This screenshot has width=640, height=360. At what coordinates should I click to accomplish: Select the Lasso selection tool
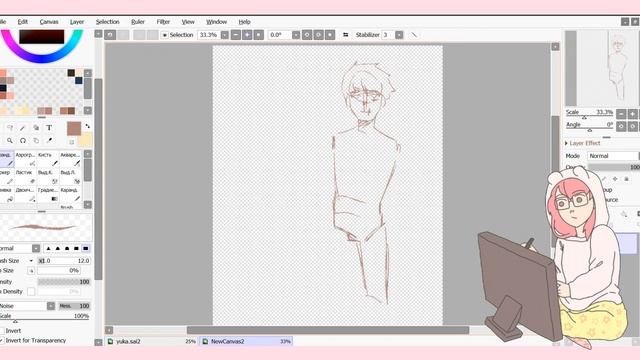point(9,128)
